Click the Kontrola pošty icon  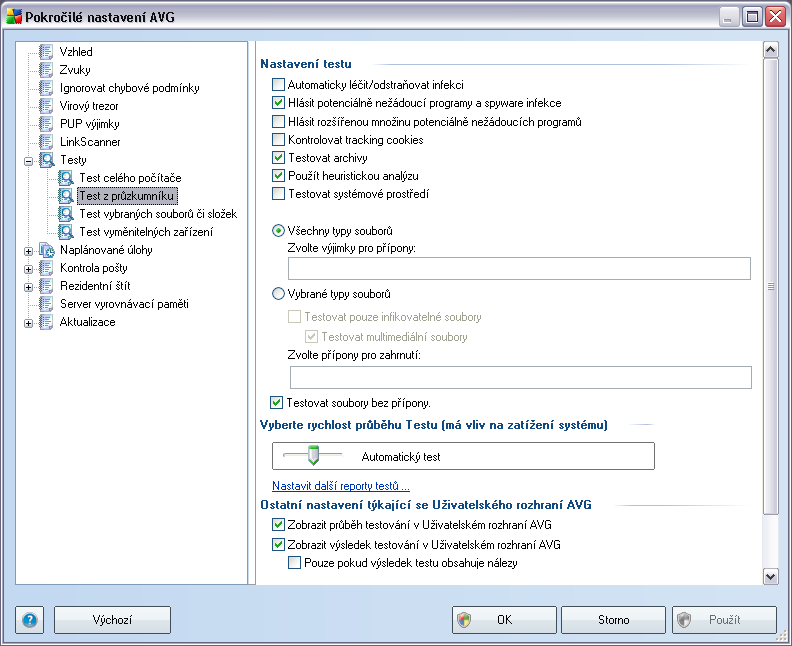pos(46,268)
